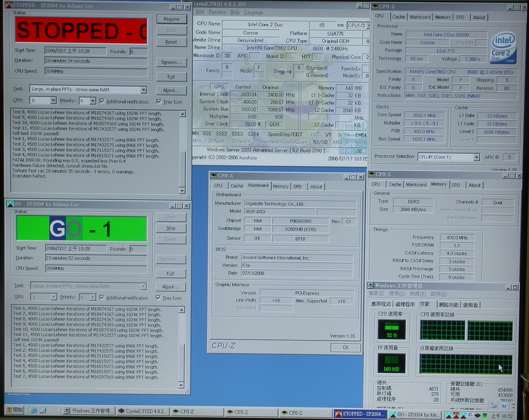Open the 應用程式 tab in Task Manager
529x420 pixels.
381,304
